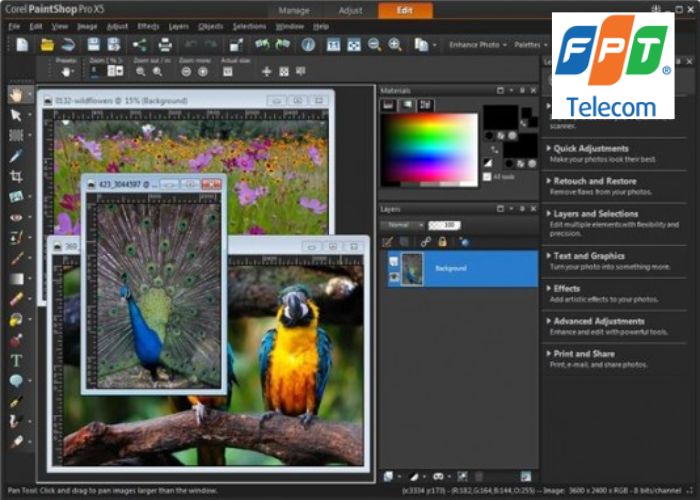
Task: Open the layer blend mode Normal dropdown
Action: pyautogui.click(x=402, y=225)
